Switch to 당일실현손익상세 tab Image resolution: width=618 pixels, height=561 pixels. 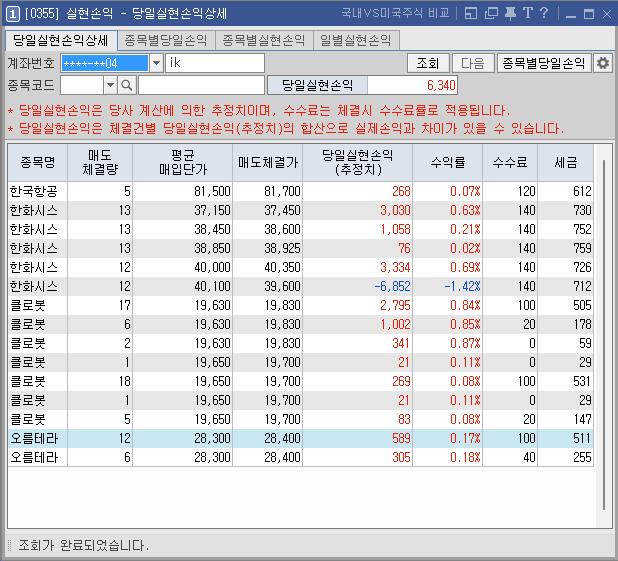61,40
